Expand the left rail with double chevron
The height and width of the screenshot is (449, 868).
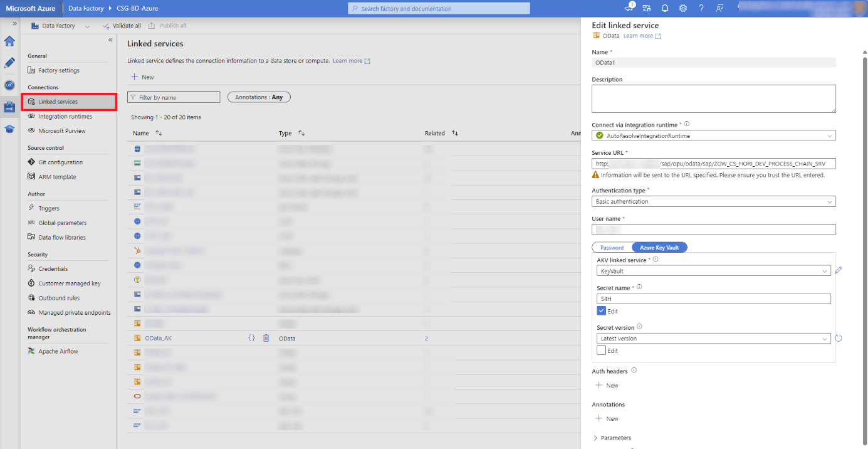pos(14,24)
